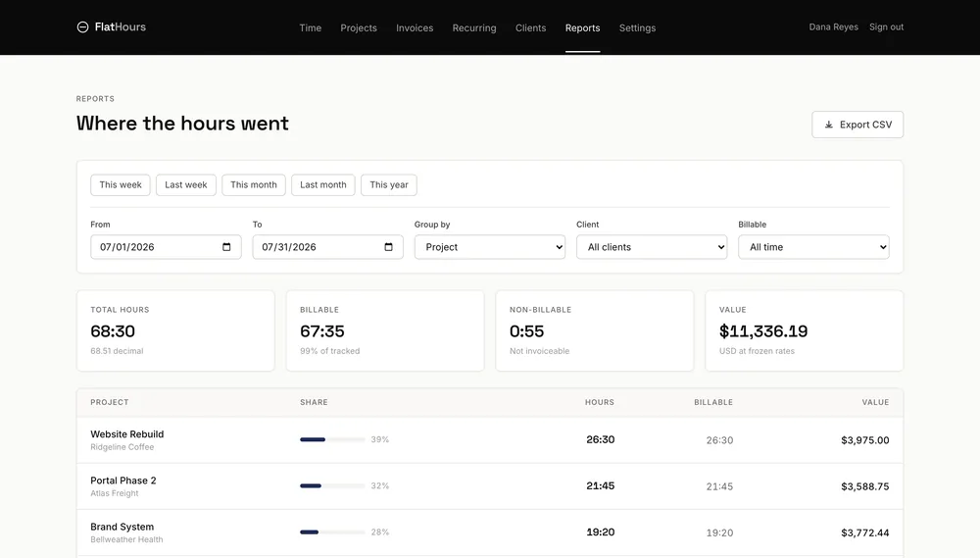Image resolution: width=980 pixels, height=558 pixels.
Task: Click the VALUE column header in table
Action: coord(875,402)
